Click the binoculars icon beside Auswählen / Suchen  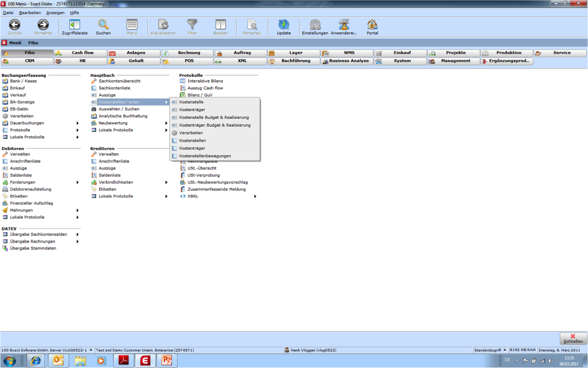[x=94, y=109]
